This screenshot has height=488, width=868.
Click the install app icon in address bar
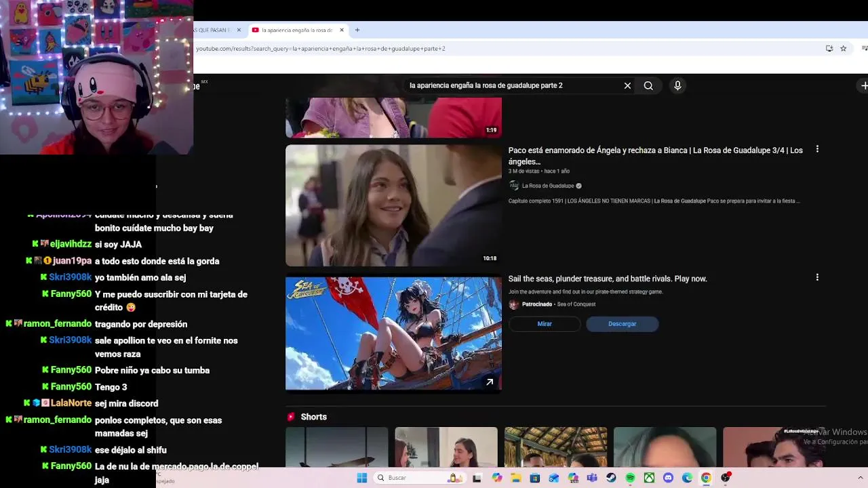(829, 48)
